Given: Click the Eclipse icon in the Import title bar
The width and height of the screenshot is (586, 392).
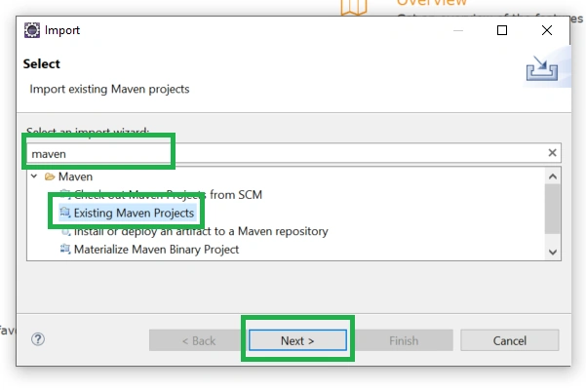Looking at the screenshot, I should (32, 30).
